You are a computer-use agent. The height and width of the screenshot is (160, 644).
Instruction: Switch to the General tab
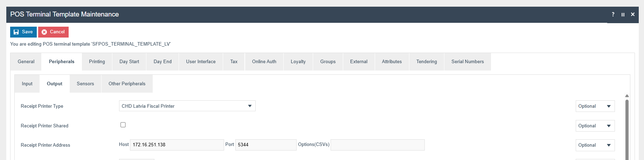click(x=26, y=62)
